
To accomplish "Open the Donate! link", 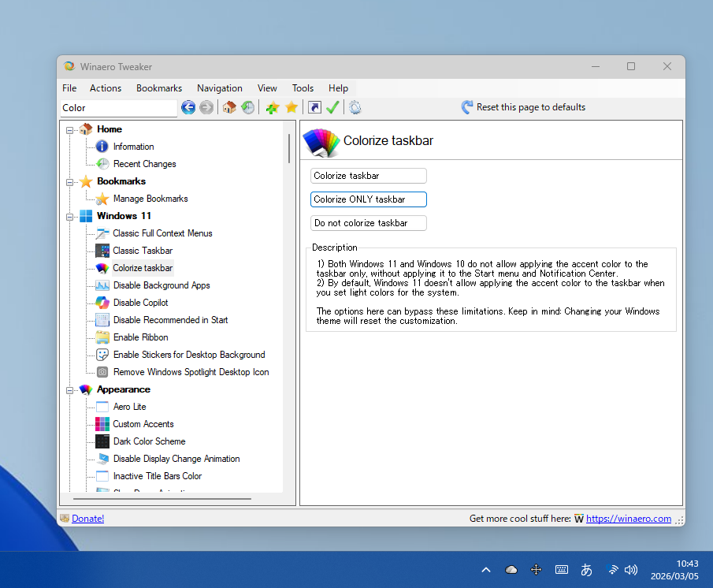I will [87, 519].
